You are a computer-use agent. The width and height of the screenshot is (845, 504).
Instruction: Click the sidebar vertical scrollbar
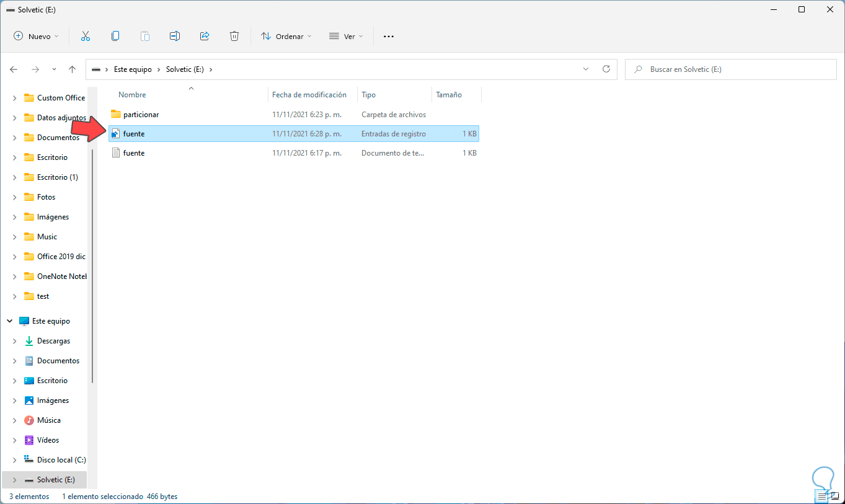click(92, 265)
